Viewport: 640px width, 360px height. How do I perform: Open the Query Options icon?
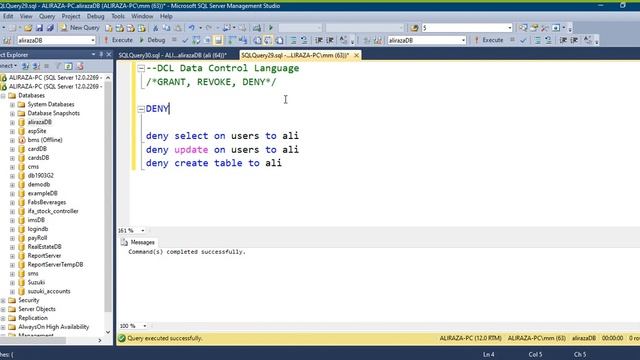(207, 40)
